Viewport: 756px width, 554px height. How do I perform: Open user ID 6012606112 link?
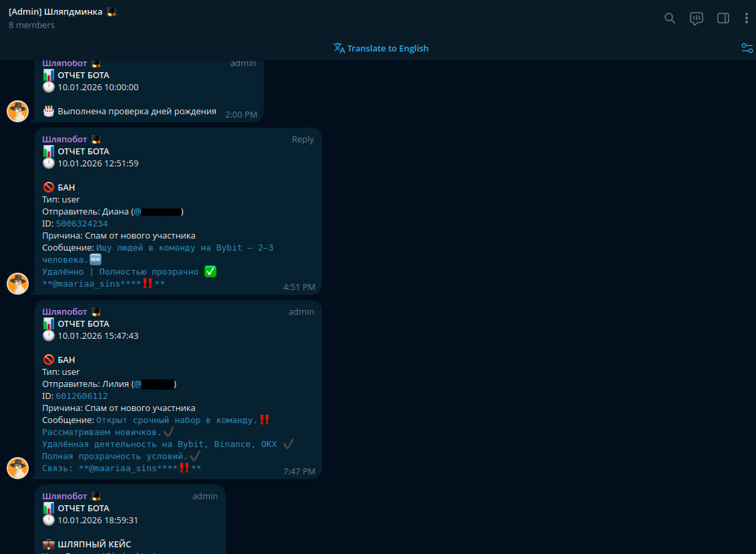(x=81, y=396)
